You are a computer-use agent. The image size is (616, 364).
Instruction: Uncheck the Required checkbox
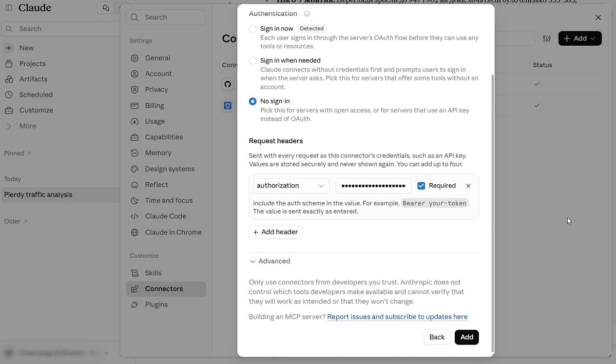click(421, 186)
